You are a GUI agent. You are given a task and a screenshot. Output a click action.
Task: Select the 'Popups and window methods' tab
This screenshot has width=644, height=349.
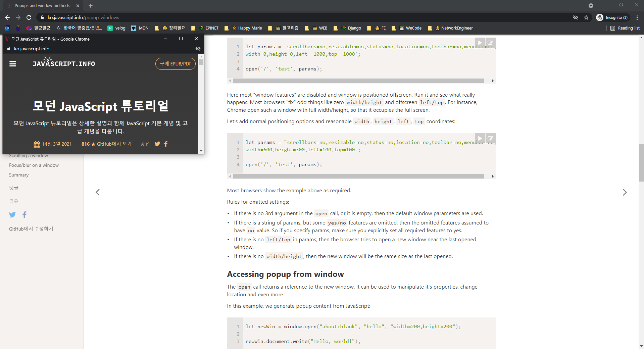(x=42, y=5)
